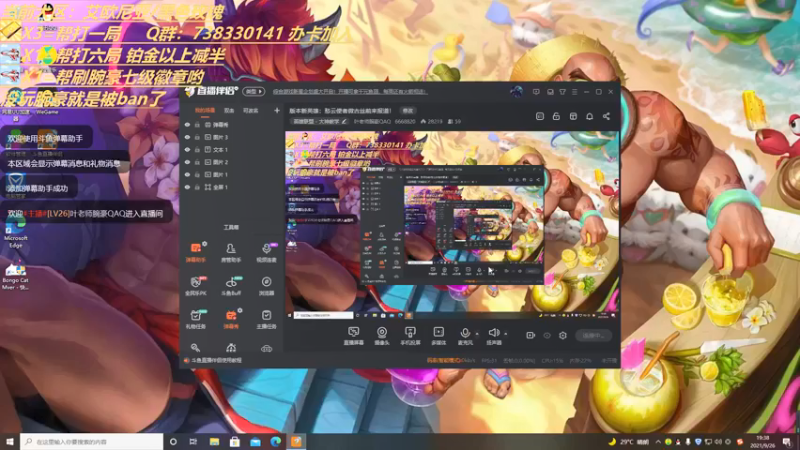Screen dimensions: 800x450
Task: Open Task View on the taskbar
Action: pyautogui.click(x=193, y=442)
